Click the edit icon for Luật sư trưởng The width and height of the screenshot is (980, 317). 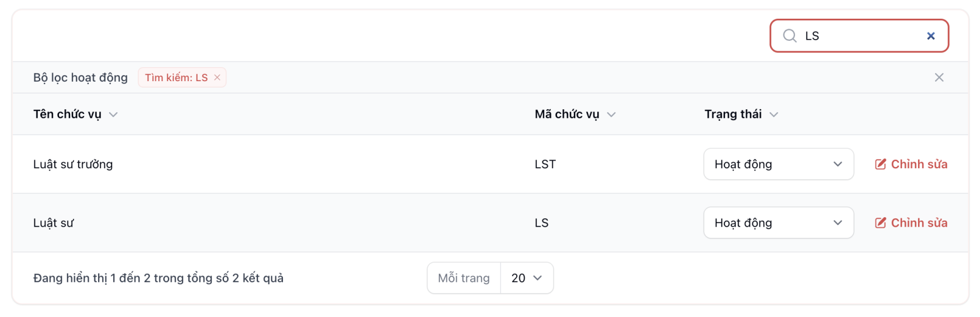880,164
